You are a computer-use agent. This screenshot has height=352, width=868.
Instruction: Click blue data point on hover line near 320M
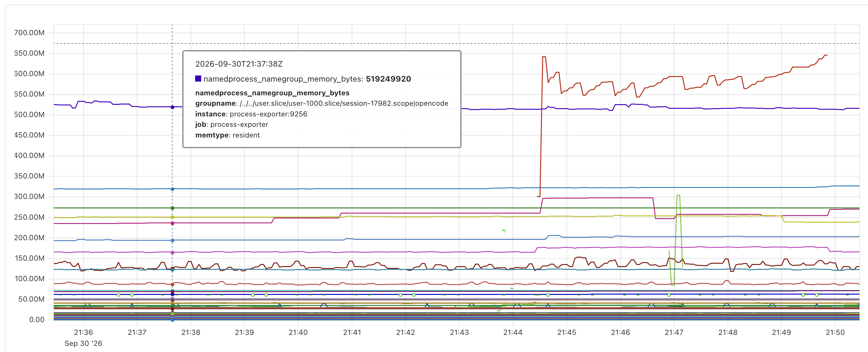coord(172,189)
